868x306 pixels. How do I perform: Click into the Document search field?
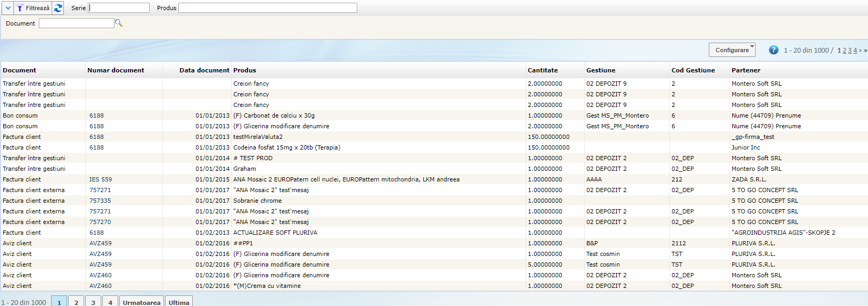[76, 23]
